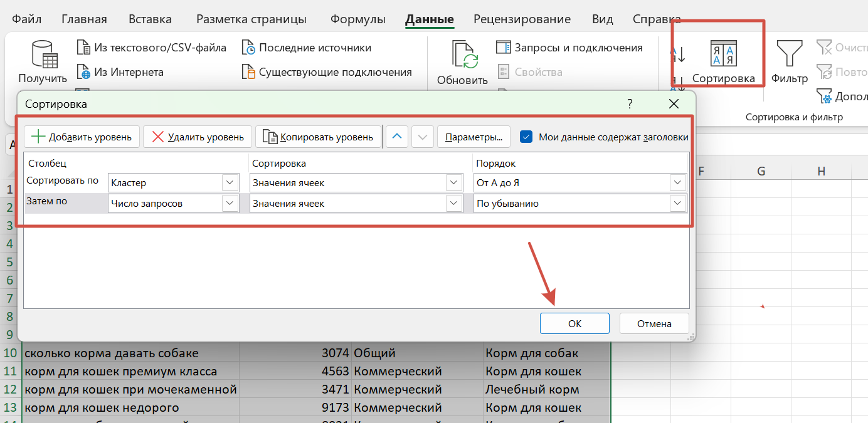868x423 pixels.
Task: Click Из Интернета import option
Action: click(x=120, y=72)
